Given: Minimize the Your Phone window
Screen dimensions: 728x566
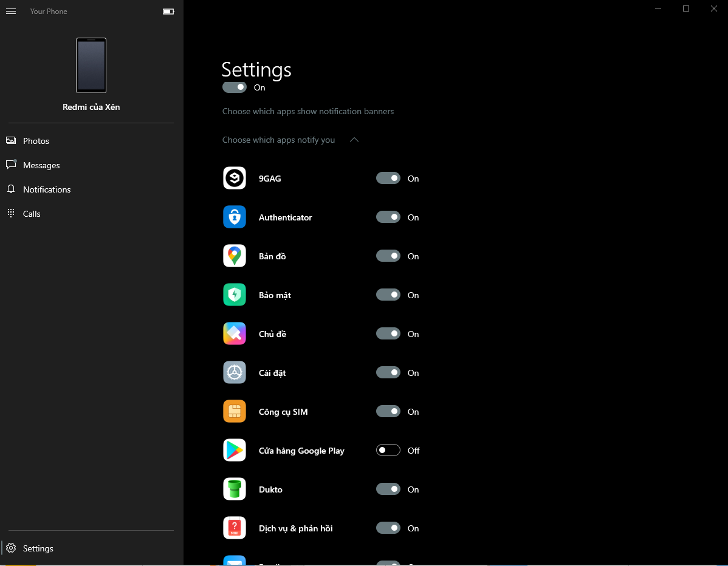Looking at the screenshot, I should 658,9.
